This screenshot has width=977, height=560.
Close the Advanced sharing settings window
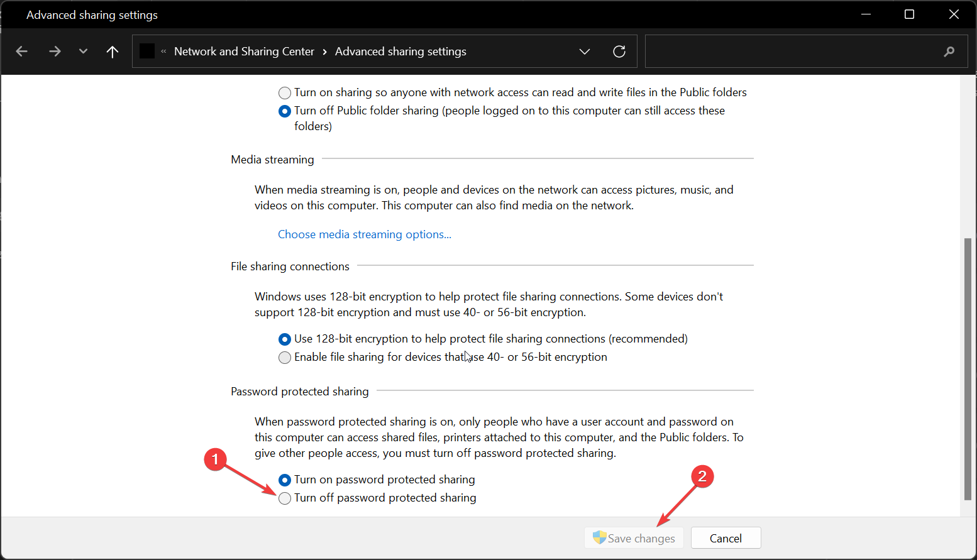tap(954, 14)
